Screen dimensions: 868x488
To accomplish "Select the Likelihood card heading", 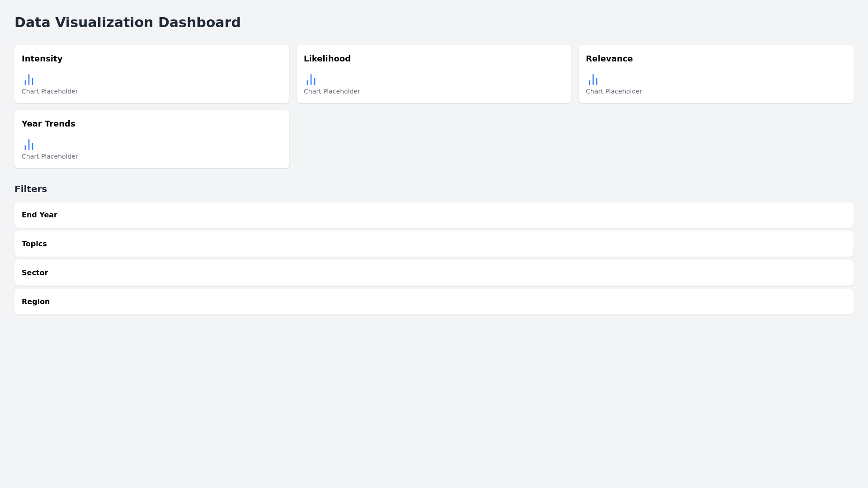I will (327, 59).
